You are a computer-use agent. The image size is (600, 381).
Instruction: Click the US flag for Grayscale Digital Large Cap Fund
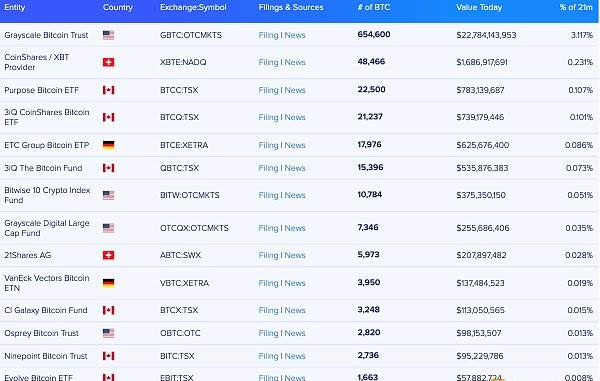pos(108,228)
